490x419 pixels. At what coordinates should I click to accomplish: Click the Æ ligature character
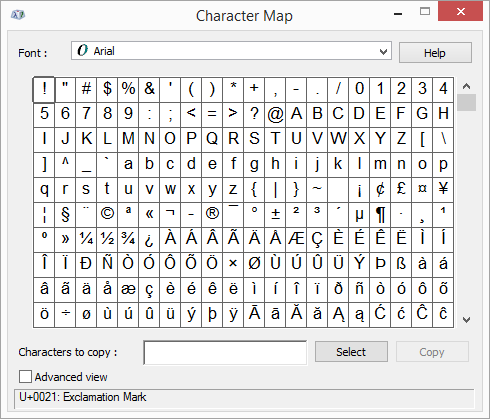point(296,240)
